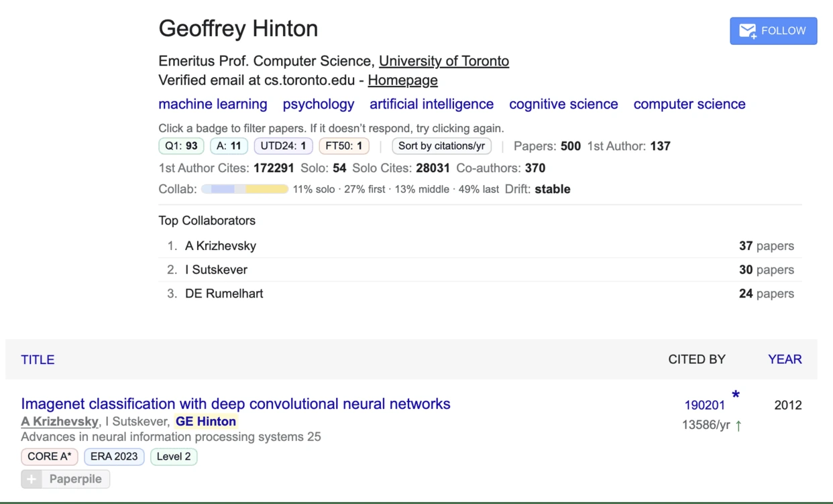Image resolution: width=833 pixels, height=504 pixels.
Task: Click the plus icon on the Paperpile button
Action: tap(32, 479)
